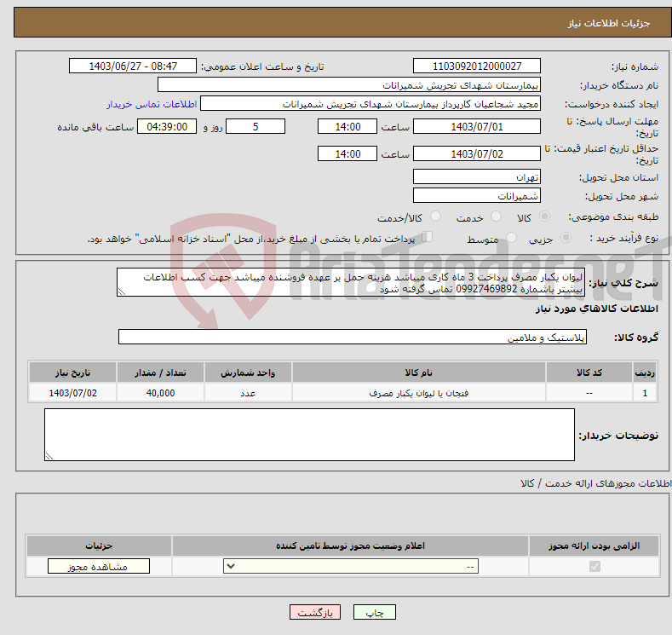Image resolution: width=672 pixels, height=635 pixels.
Task: Click the price validity time 14:00 field
Action: click(347, 154)
